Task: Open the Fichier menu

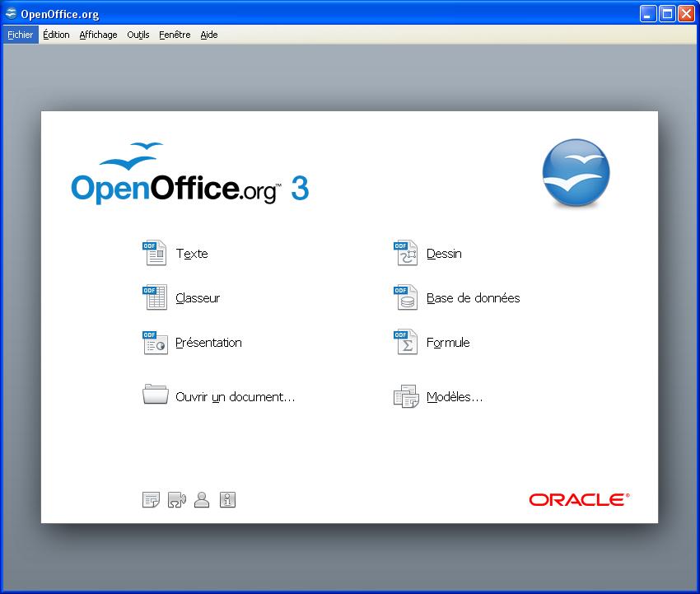Action: point(21,35)
